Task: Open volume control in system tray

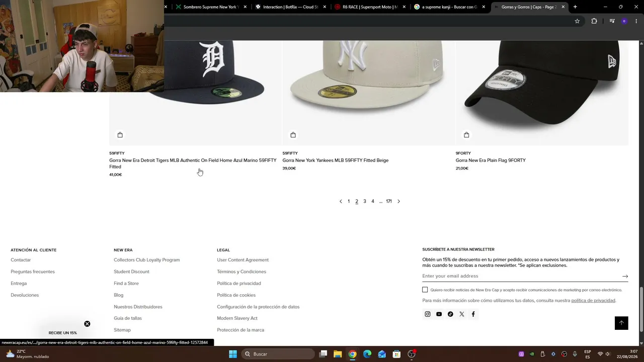Action: pyautogui.click(x=608, y=354)
